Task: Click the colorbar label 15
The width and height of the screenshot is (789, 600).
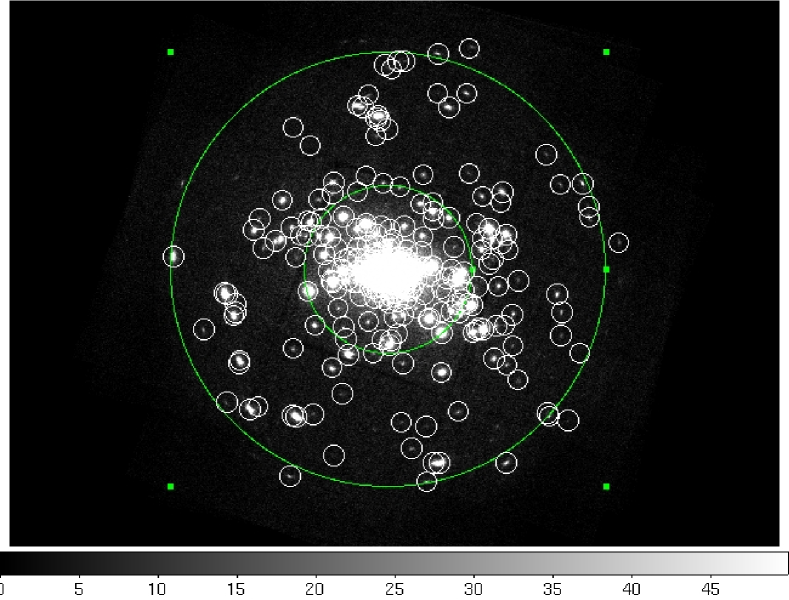Action: tap(235, 589)
